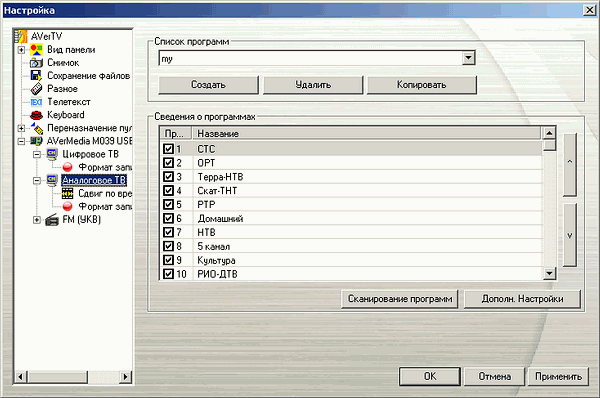Click the Снимок camera icon

[36, 63]
